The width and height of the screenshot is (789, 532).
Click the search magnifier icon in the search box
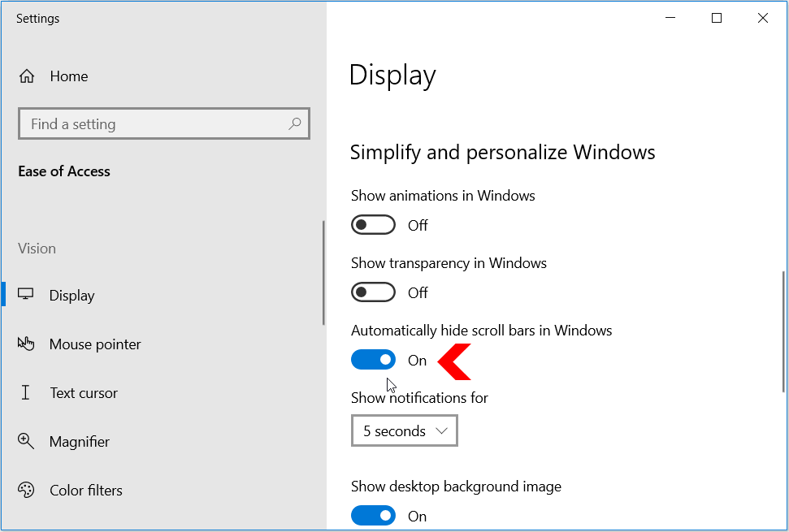pyautogui.click(x=294, y=124)
